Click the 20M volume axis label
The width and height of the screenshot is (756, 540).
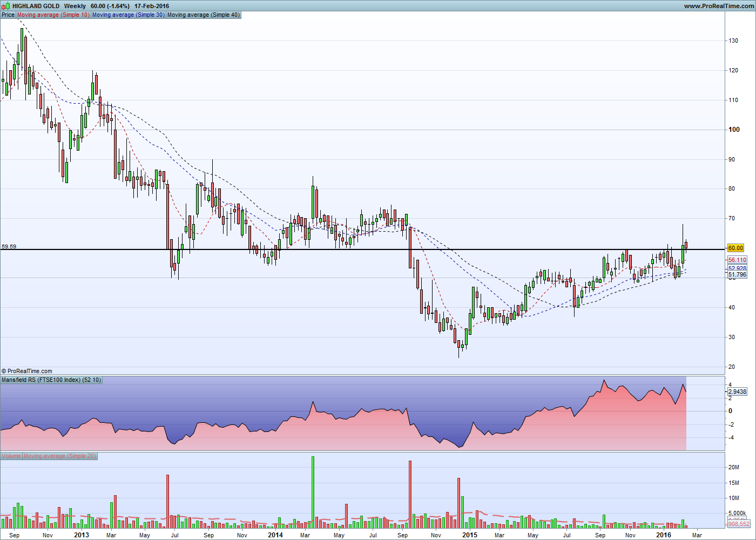(734, 468)
